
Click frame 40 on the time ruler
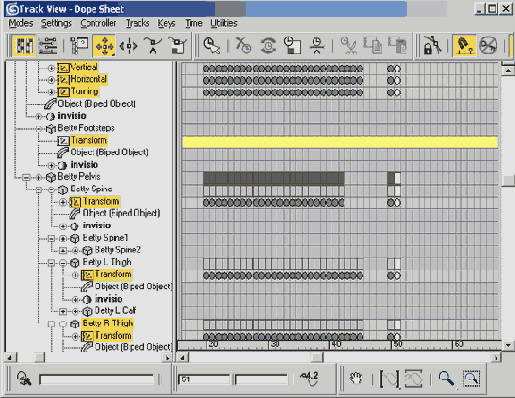(335, 344)
